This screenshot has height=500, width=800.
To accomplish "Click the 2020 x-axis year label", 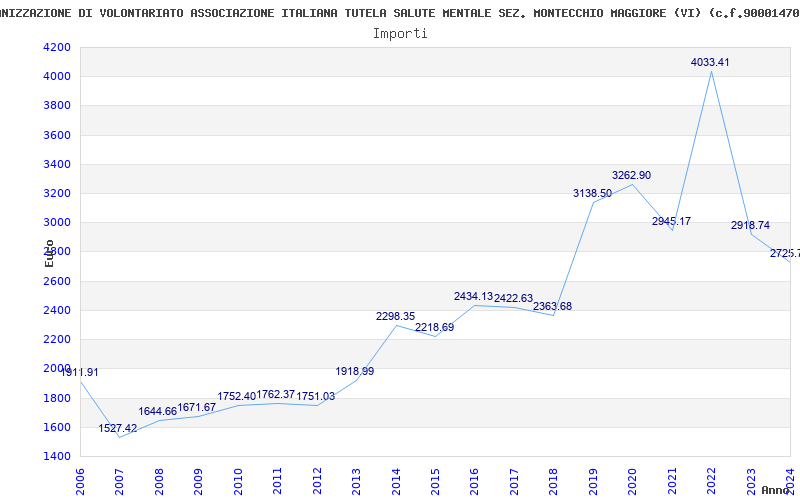I will 633,482.
